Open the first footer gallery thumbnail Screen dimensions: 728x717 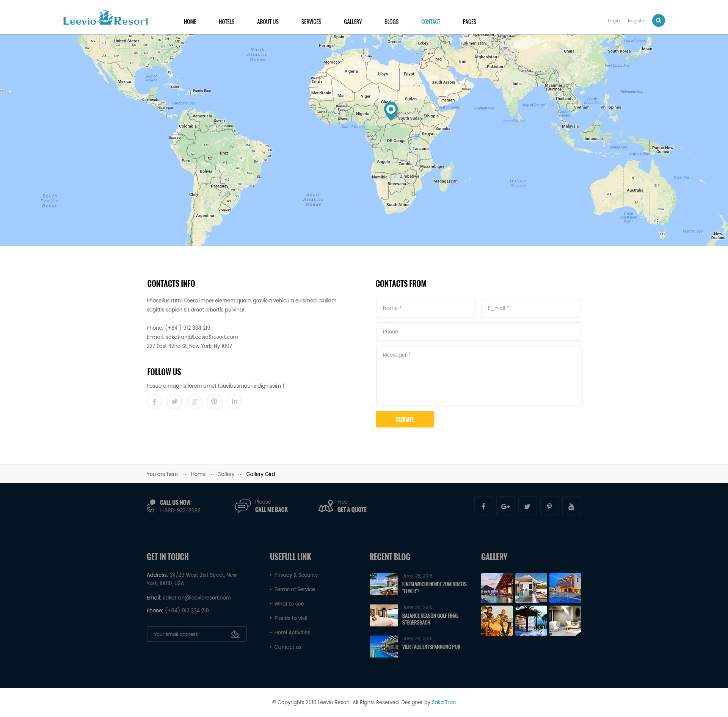coord(497,588)
